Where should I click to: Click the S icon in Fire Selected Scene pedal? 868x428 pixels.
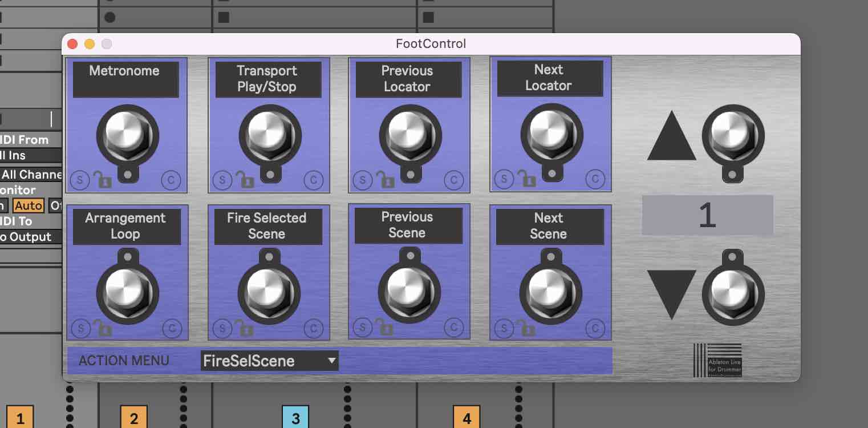pyautogui.click(x=221, y=329)
